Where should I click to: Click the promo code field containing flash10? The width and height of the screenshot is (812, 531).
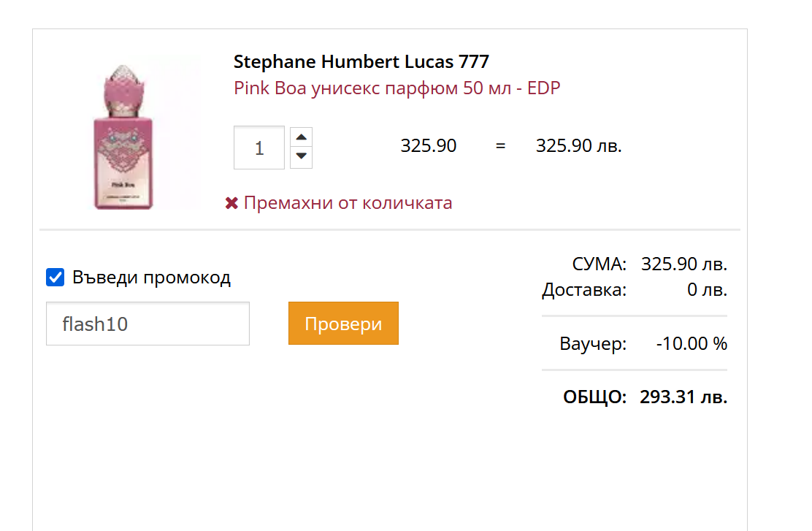point(148,324)
